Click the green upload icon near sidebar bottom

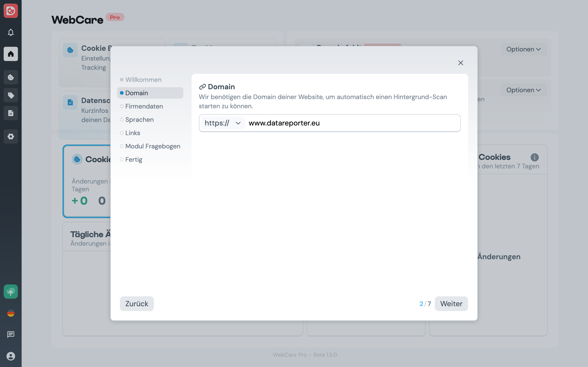[x=11, y=291]
